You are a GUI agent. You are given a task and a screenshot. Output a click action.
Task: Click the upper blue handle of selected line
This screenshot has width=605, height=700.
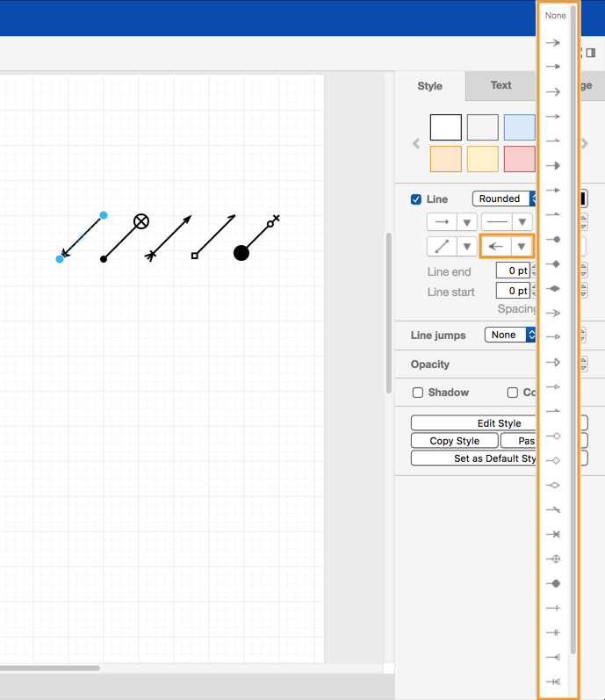click(x=104, y=215)
